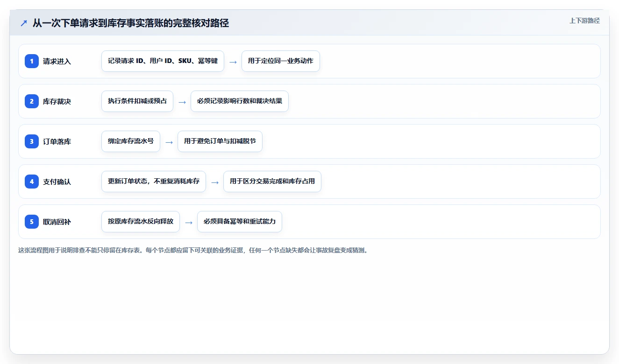
Task: Click the 执行条件扣减或预占 box
Action: [x=137, y=101]
